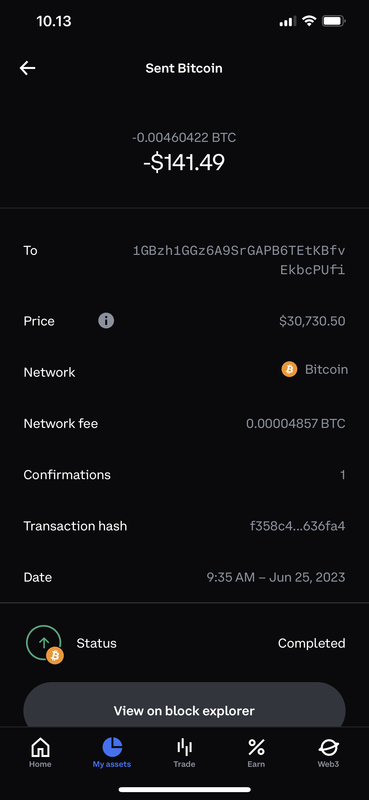The height and width of the screenshot is (800, 369).
Task: Tap the battery status icon
Action: pyautogui.click(x=334, y=21)
